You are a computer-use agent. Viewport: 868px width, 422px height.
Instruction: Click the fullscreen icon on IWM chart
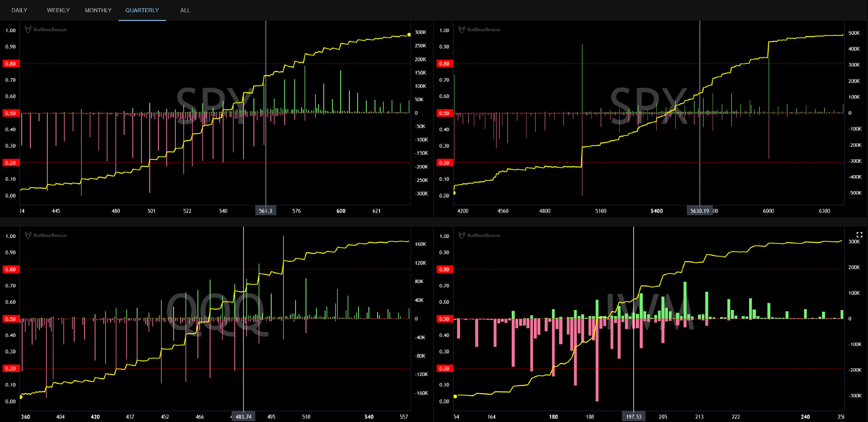point(859,234)
